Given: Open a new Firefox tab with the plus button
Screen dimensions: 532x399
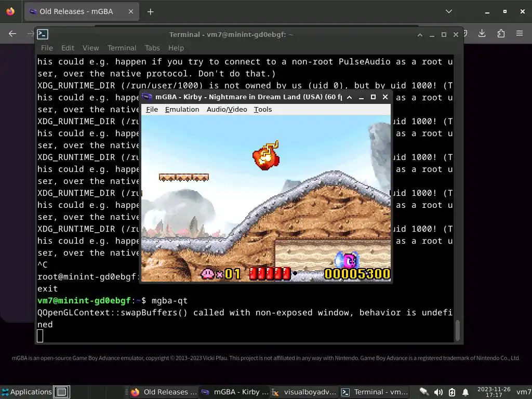Looking at the screenshot, I should tap(150, 11).
